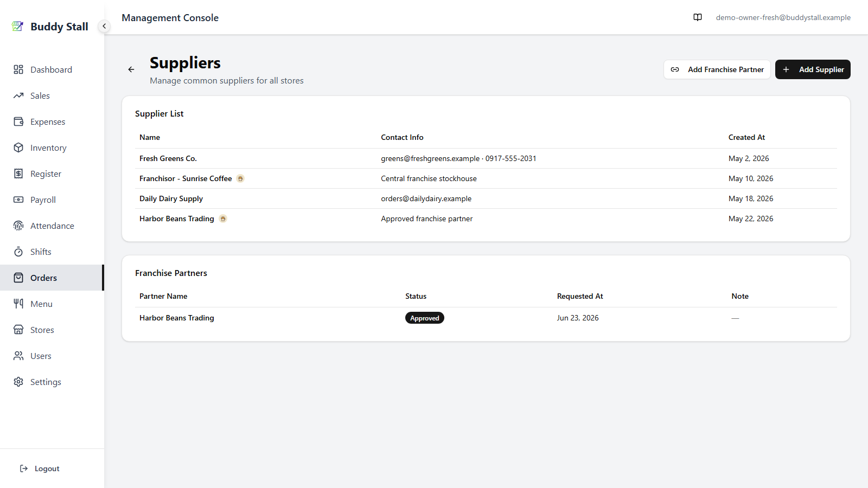Click franchise badge next to Sunrise Coffee
The image size is (868, 488).
click(240, 178)
